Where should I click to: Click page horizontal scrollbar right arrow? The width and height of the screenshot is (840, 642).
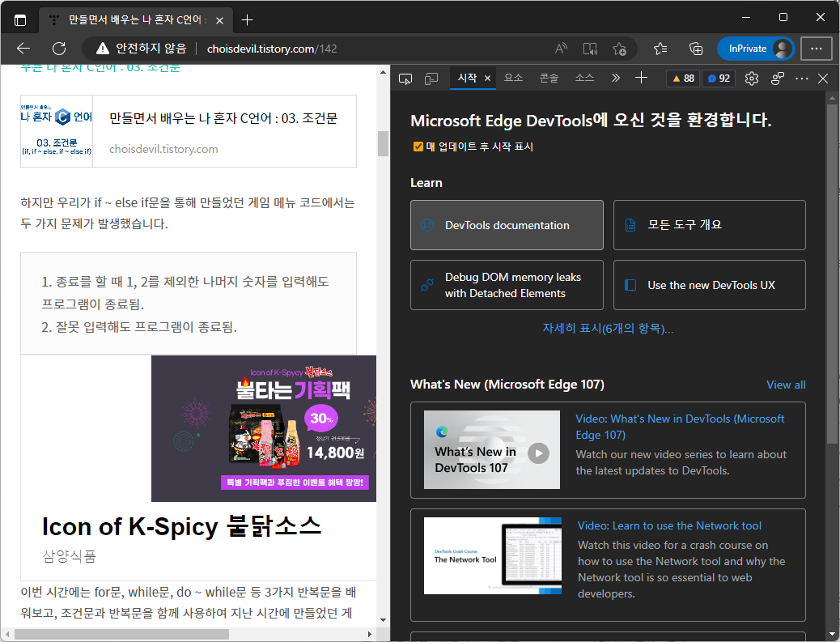[x=370, y=635]
